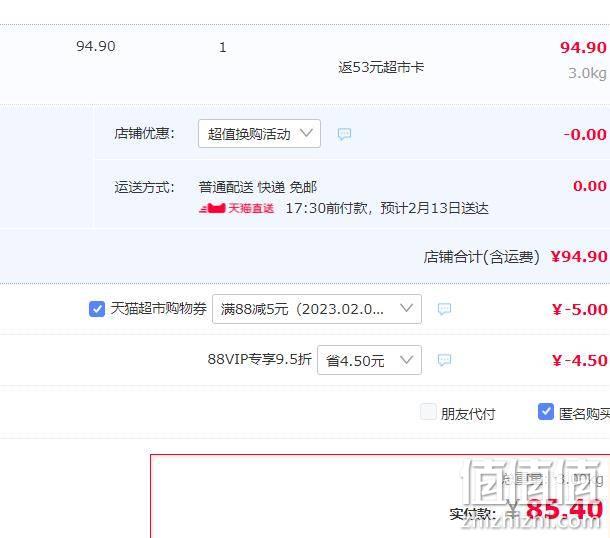Click the 普通配送 快递 免邮 shipping option
The image size is (610, 538).
pos(258,187)
